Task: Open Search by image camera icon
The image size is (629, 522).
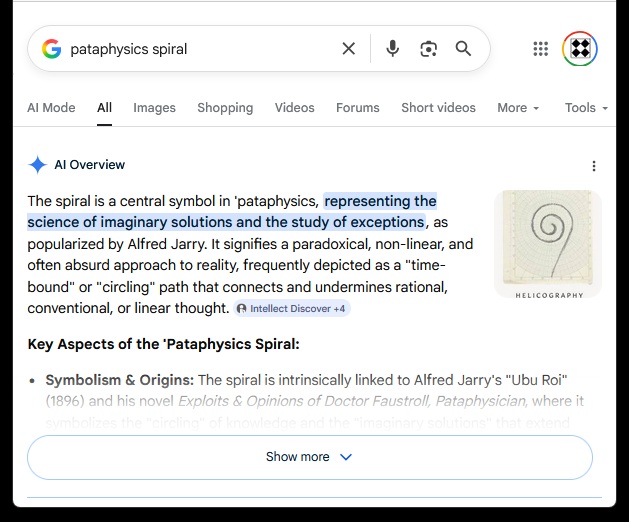Action: [x=428, y=49]
